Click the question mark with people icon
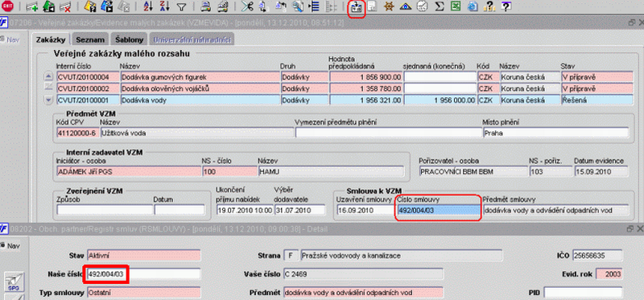644x300 pixels. point(489,6)
